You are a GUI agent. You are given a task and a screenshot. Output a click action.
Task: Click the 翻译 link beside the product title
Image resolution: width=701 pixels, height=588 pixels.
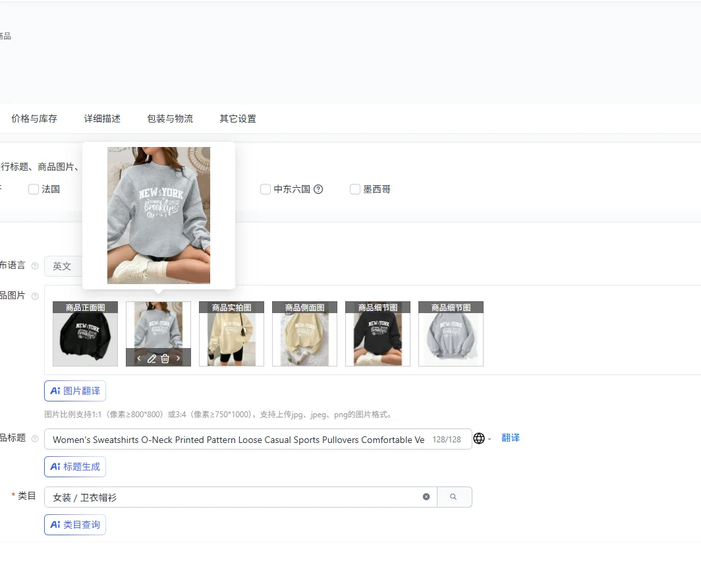511,439
